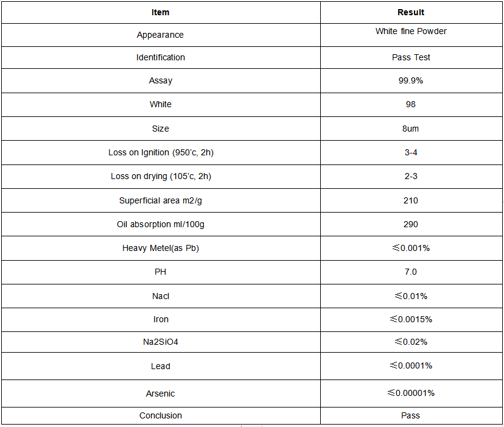This screenshot has width=504, height=427.
Task: Click the Arsenic result ≤0.00001%
Action: point(411,393)
